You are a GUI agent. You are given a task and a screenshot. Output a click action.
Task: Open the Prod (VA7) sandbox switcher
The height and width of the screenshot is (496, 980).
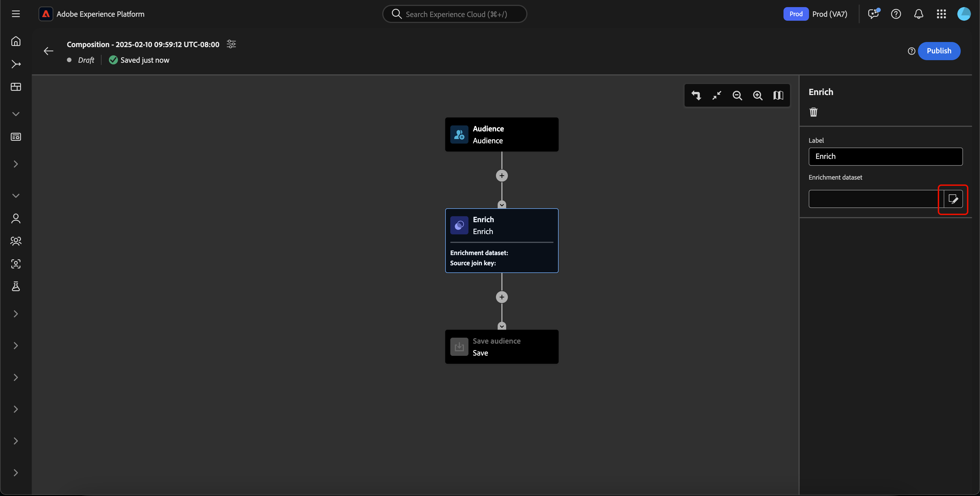[x=815, y=14]
